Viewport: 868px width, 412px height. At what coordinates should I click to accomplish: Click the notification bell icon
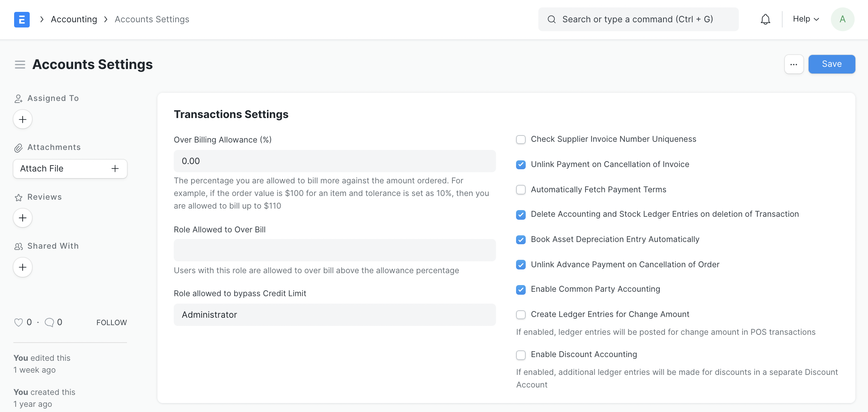coord(765,19)
